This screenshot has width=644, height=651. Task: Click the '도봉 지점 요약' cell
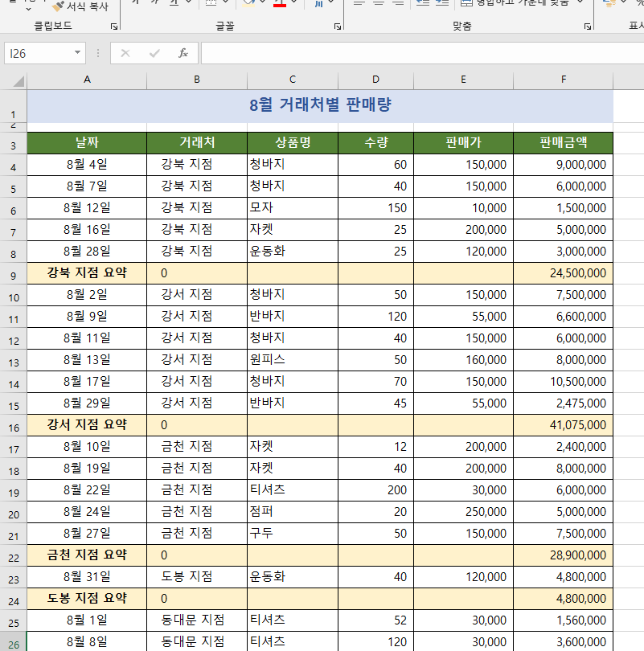[x=87, y=599]
